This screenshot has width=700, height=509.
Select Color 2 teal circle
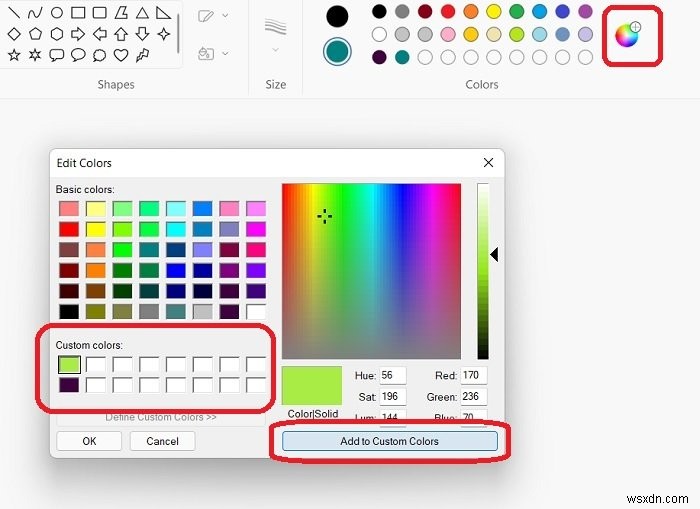point(337,51)
